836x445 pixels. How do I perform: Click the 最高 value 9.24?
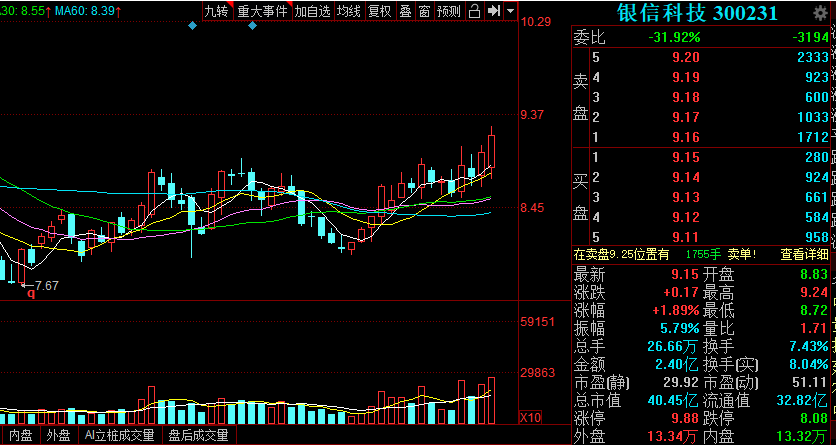(x=815, y=293)
